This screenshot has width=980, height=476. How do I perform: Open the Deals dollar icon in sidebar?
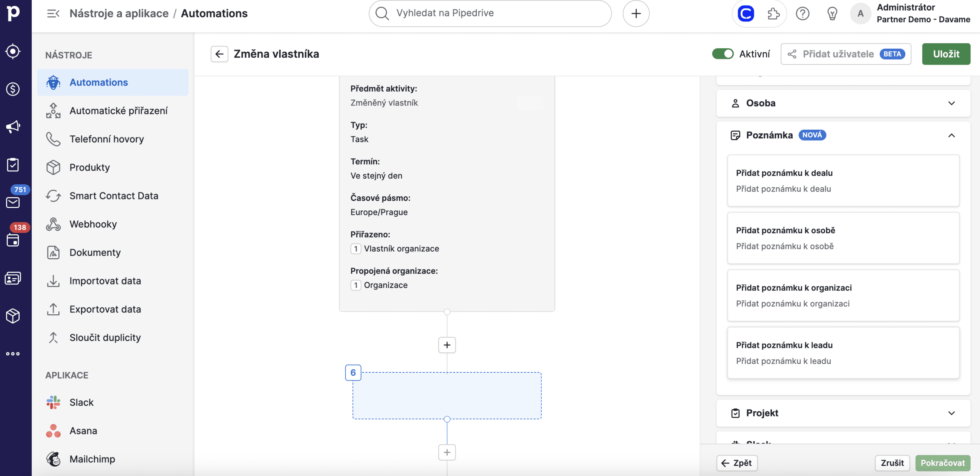[13, 89]
